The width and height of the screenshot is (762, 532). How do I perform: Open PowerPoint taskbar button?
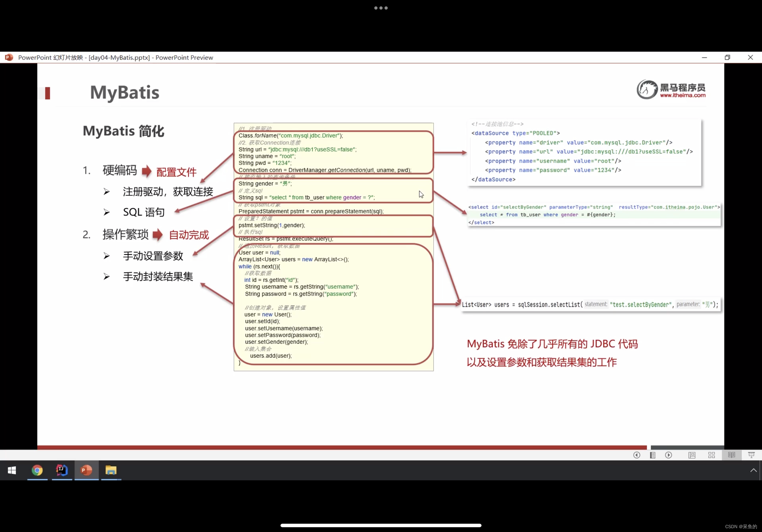(86, 470)
